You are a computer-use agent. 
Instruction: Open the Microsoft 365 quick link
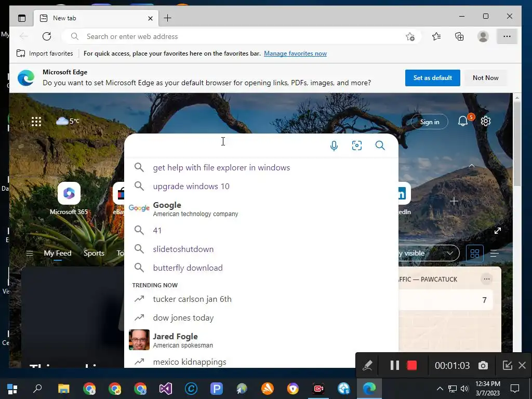(x=69, y=199)
